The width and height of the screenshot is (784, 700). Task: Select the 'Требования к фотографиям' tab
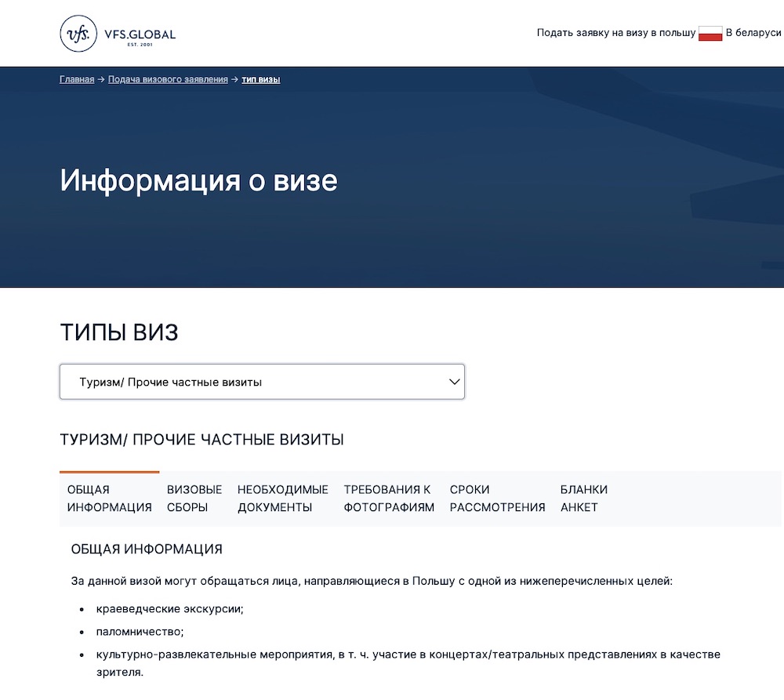(388, 498)
